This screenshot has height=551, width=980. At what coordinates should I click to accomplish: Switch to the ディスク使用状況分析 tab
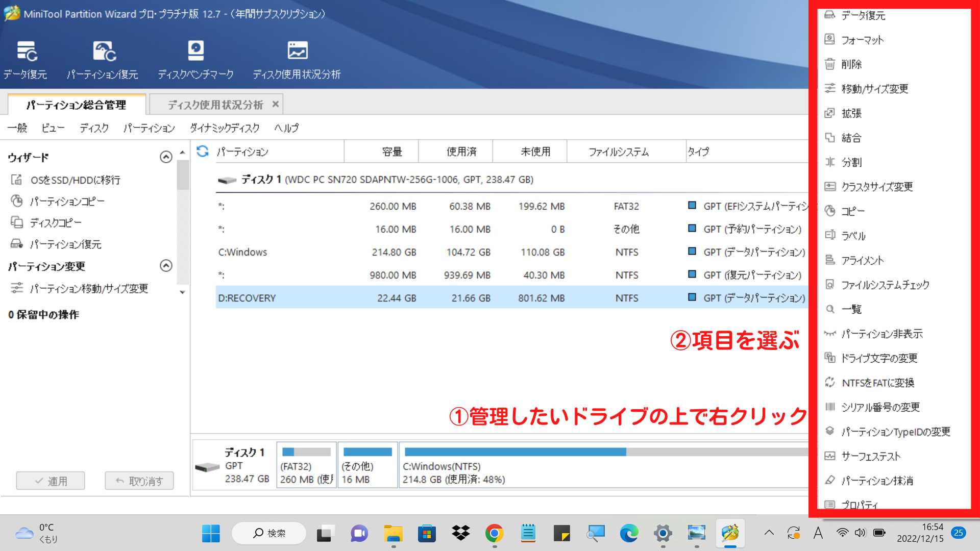tap(215, 105)
